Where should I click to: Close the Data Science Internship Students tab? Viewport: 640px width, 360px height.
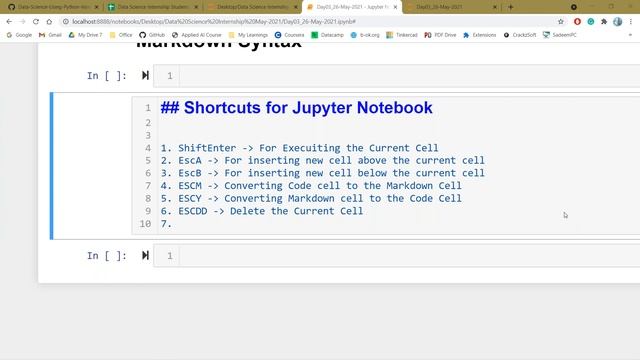pyautogui.click(x=196, y=7)
